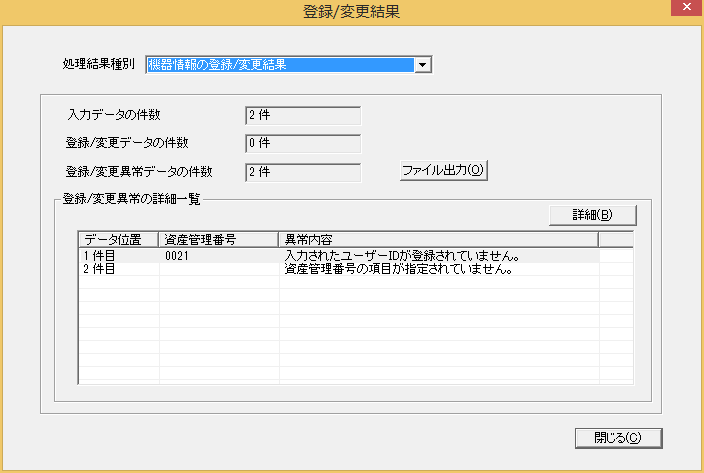Click the 登録/変更データの件数 field showing 0 件
The image size is (704, 473).
coord(303,144)
